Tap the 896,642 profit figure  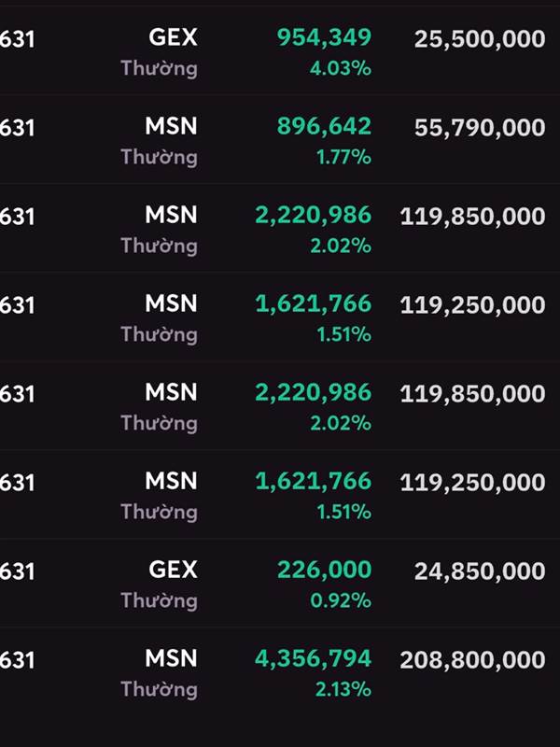(x=324, y=127)
